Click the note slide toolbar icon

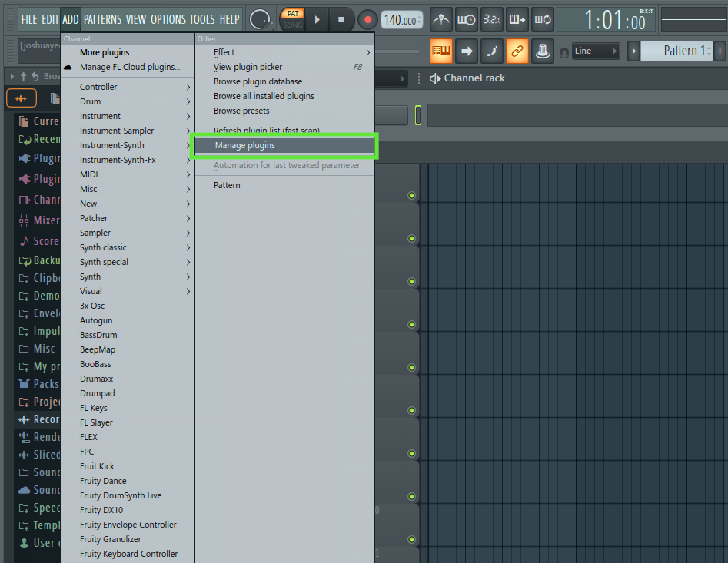click(x=492, y=51)
